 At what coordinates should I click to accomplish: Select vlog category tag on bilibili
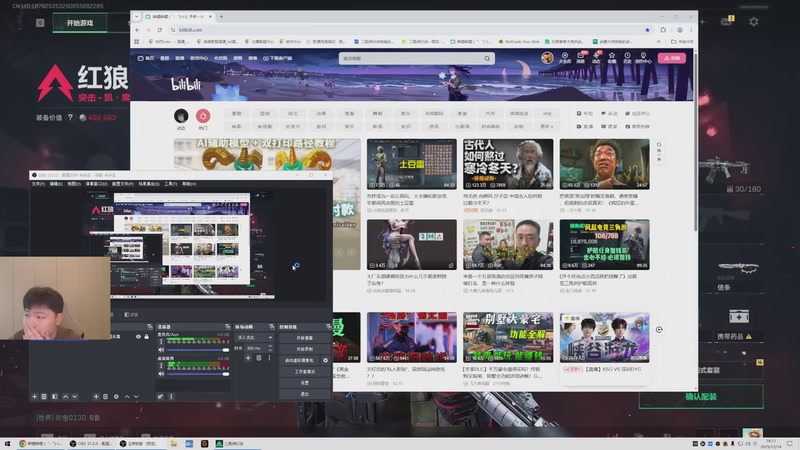pyautogui.click(x=547, y=113)
